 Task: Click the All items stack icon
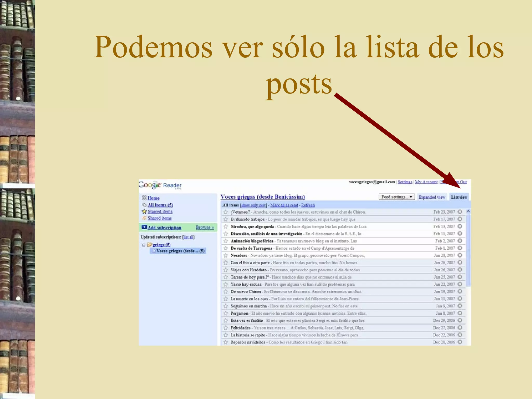point(144,205)
